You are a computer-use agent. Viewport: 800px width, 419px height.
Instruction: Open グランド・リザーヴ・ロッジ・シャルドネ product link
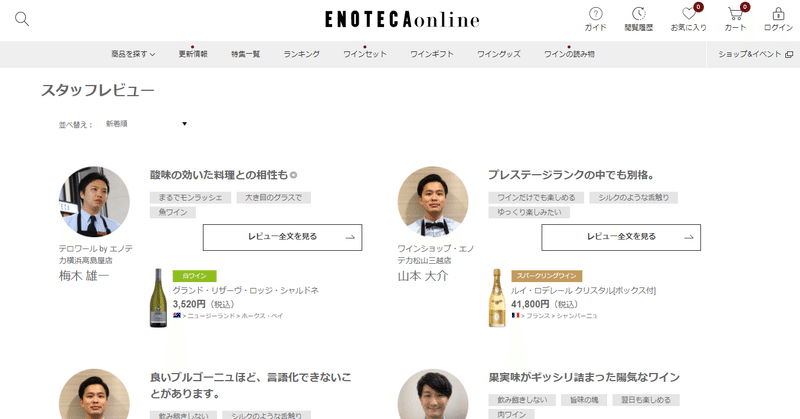coord(245,290)
